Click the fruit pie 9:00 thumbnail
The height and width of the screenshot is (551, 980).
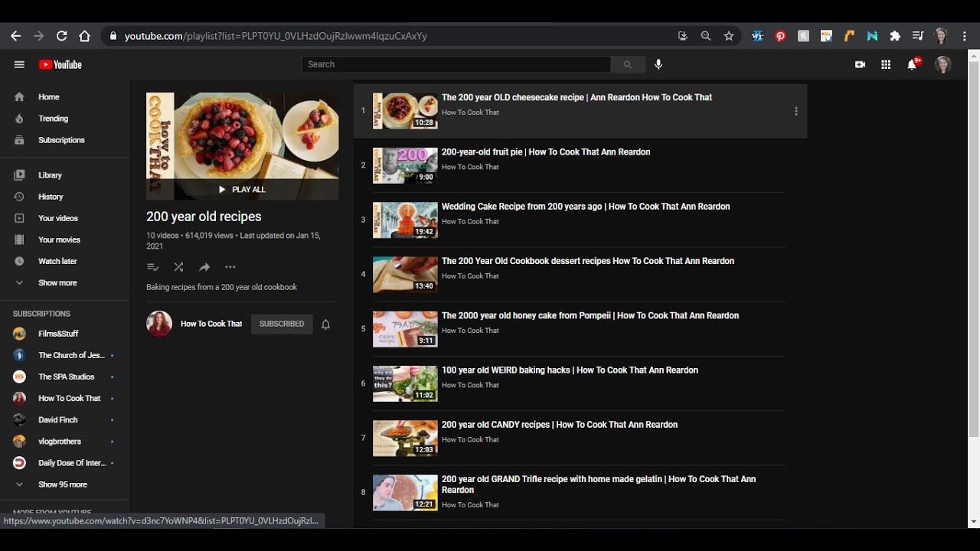[405, 165]
